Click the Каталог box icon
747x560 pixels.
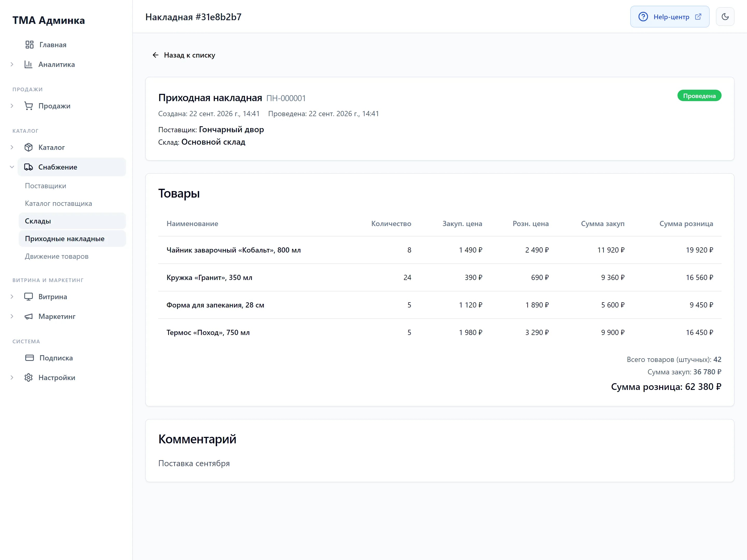point(28,147)
